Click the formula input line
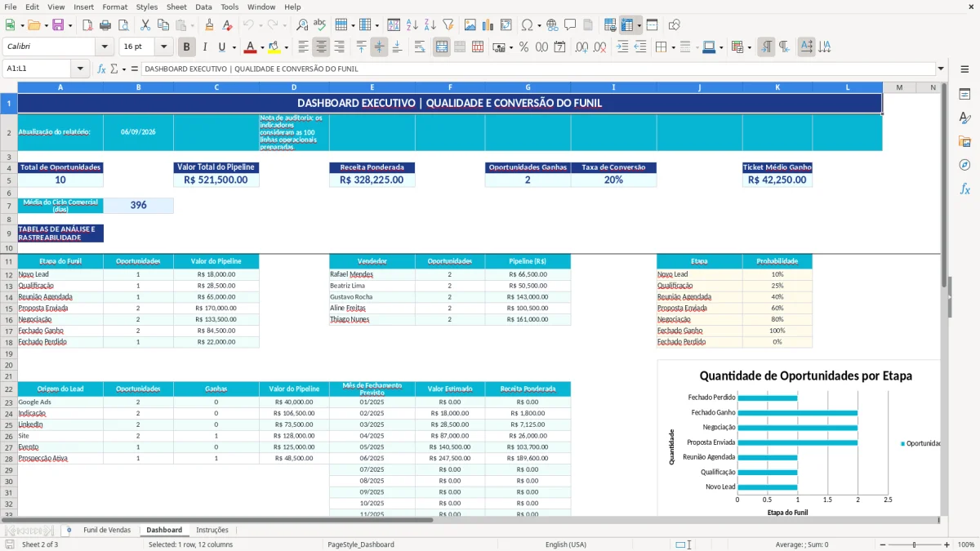The image size is (980, 551). (538, 69)
